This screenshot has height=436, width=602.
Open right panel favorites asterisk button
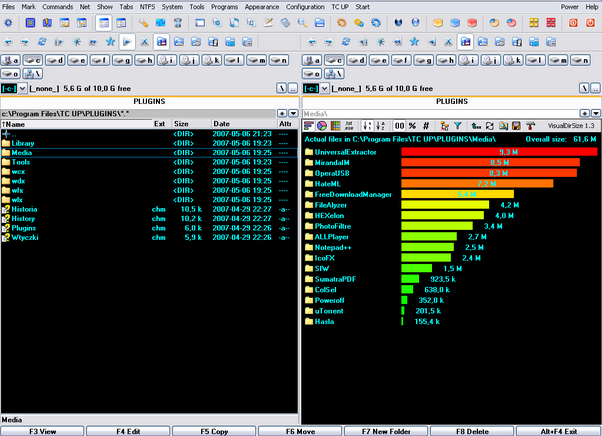584,114
